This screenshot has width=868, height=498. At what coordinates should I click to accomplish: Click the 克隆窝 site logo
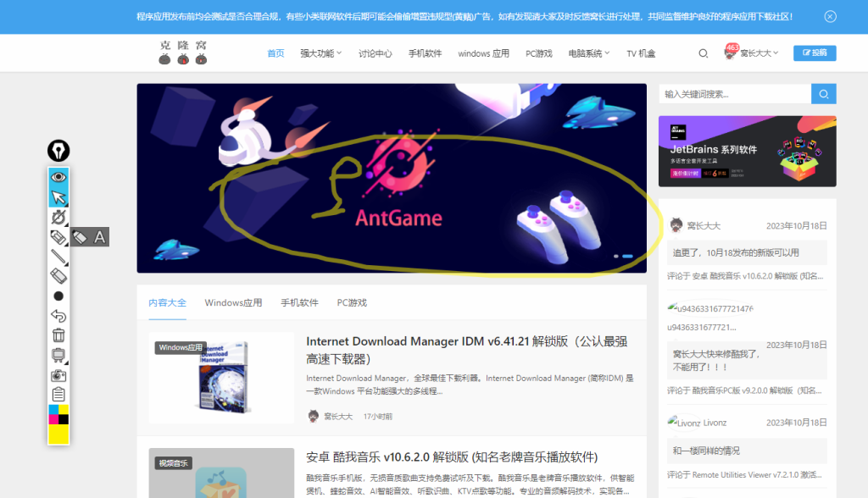click(183, 53)
